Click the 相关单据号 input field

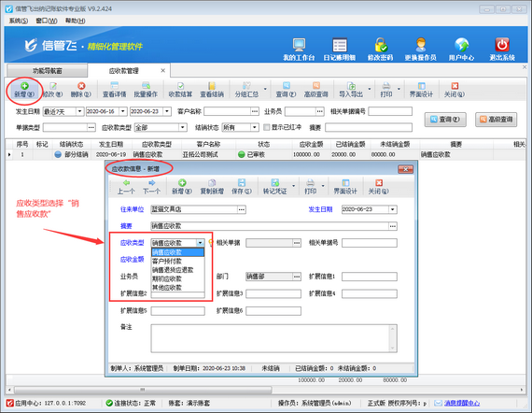tap(370, 243)
